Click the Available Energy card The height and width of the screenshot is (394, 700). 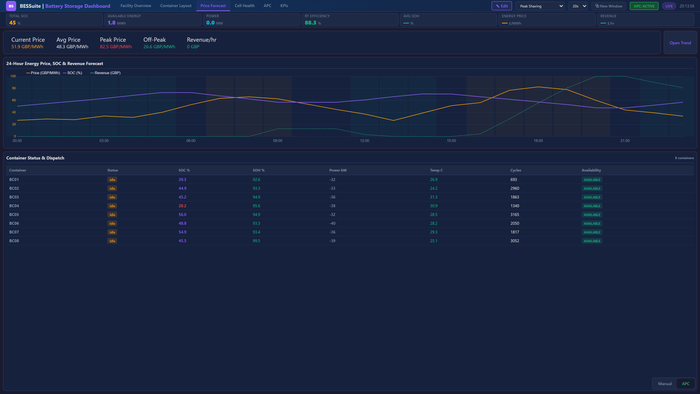point(153,20)
